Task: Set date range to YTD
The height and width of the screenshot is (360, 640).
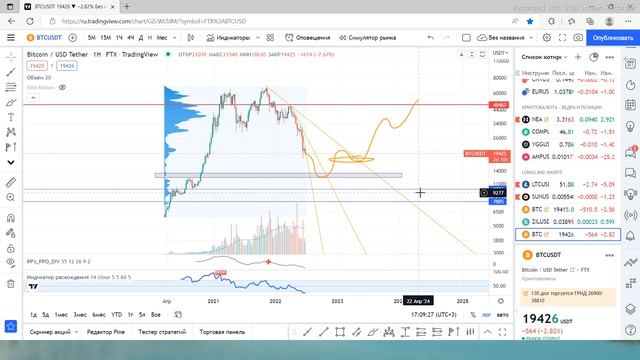Action: pyautogui.click(x=117, y=315)
